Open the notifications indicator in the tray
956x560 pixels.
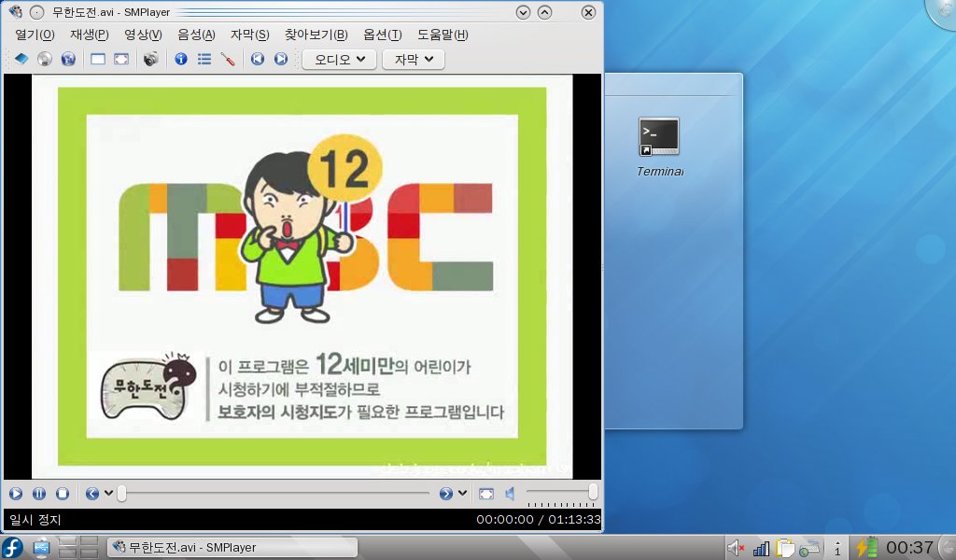point(837,549)
